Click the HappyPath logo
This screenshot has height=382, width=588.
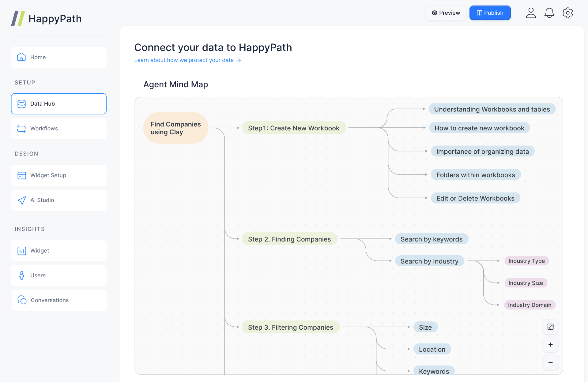(x=47, y=19)
